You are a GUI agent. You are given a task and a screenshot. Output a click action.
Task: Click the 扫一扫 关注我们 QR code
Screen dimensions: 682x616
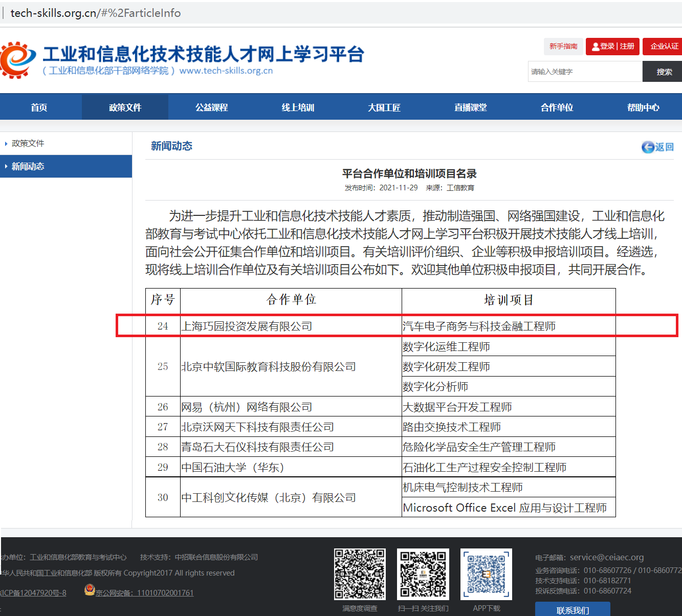tap(423, 574)
